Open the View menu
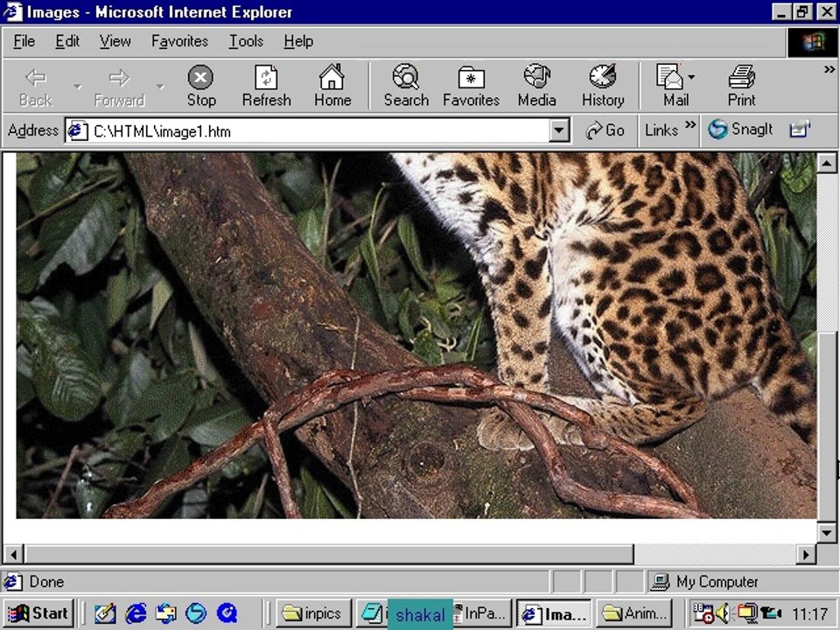This screenshot has width=840, height=630. click(115, 41)
